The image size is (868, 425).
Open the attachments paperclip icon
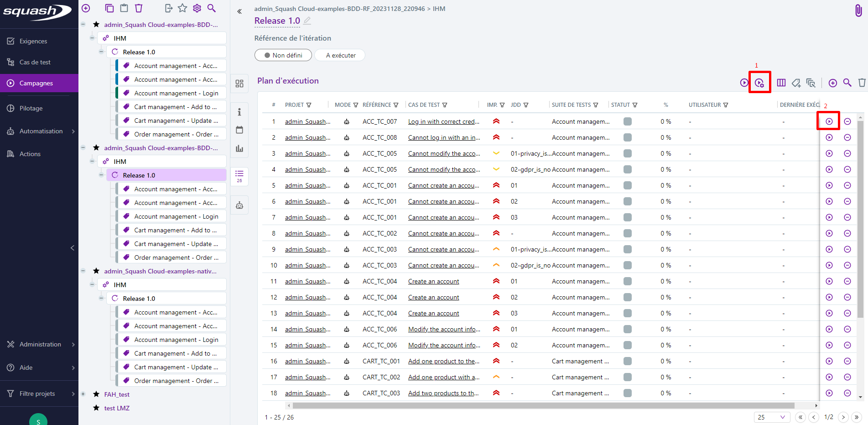(858, 10)
